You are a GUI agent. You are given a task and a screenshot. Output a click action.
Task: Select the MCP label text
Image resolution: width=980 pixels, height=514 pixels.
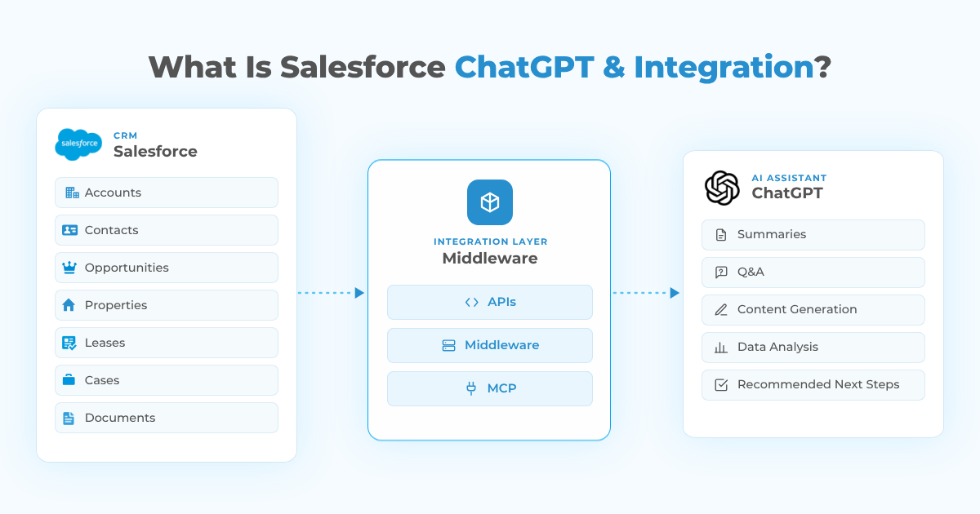501,388
